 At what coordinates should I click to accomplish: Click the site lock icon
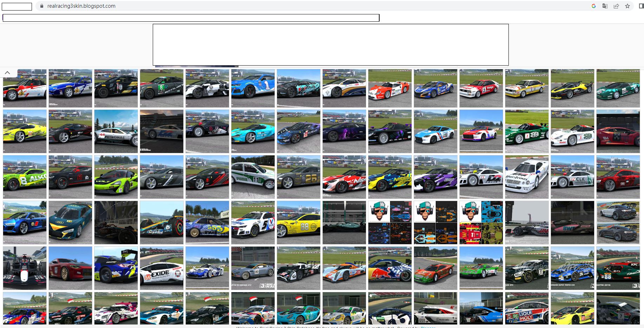pyautogui.click(x=42, y=6)
